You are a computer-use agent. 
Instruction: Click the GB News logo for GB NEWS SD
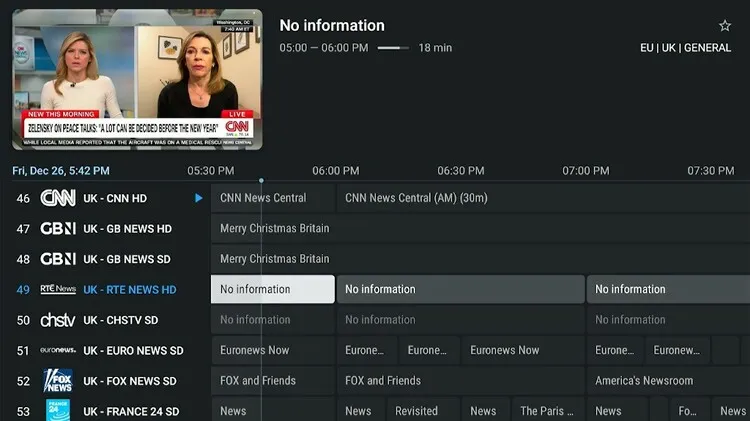pyautogui.click(x=58, y=259)
